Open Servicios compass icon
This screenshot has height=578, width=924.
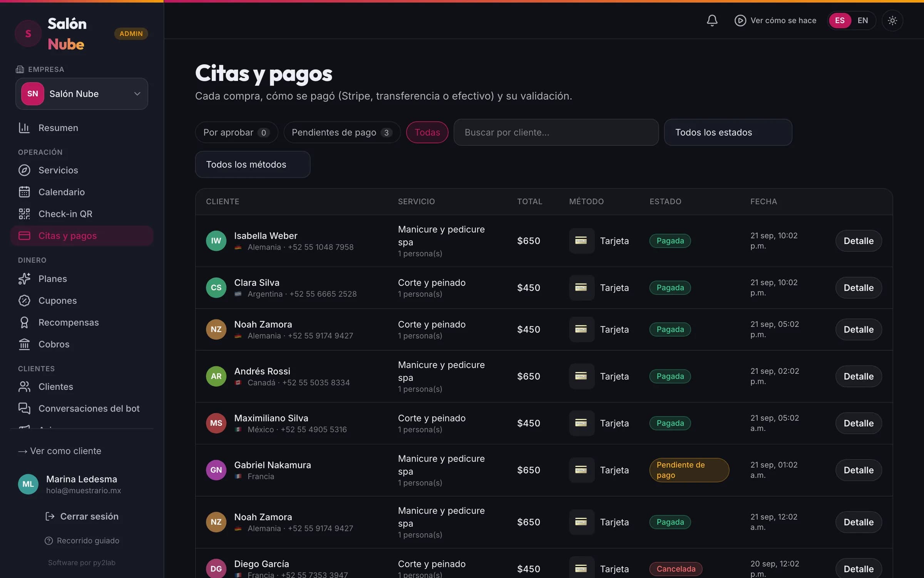(x=24, y=170)
